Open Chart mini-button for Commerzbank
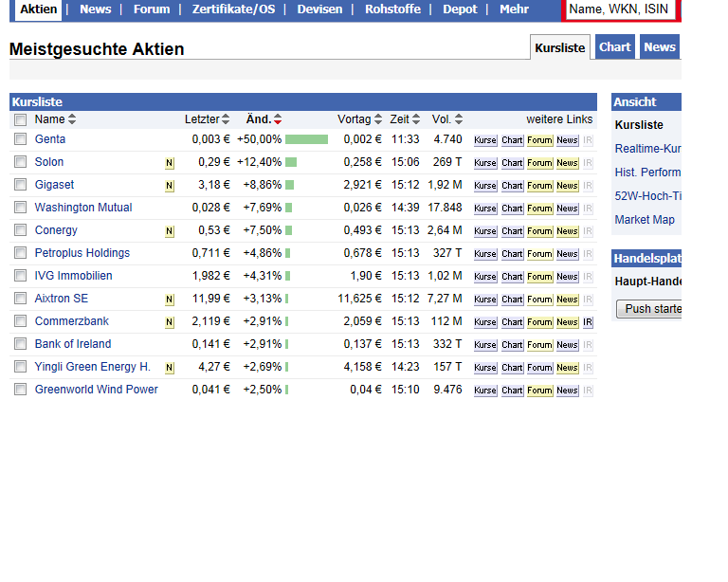This screenshot has width=728, height=582. pos(512,322)
